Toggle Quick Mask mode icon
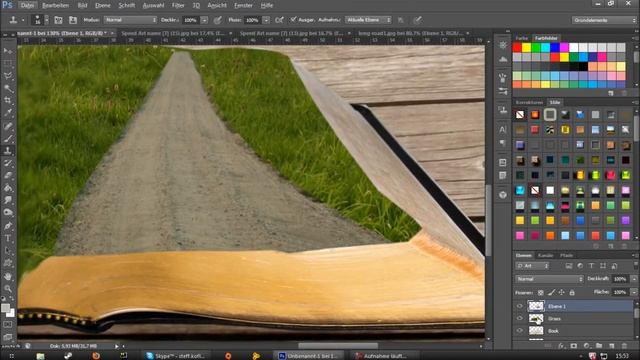The height and width of the screenshot is (360, 640). (8, 324)
